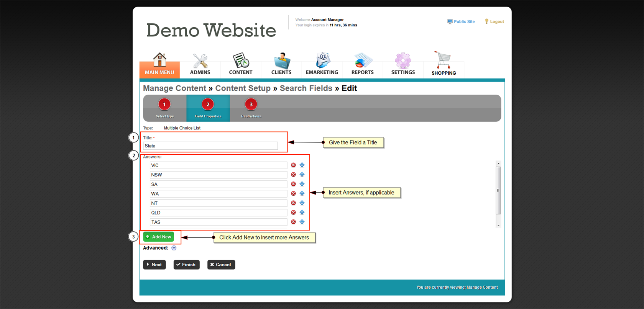Click the move handle for NSW answer
This screenshot has width=644, height=309.
[302, 175]
